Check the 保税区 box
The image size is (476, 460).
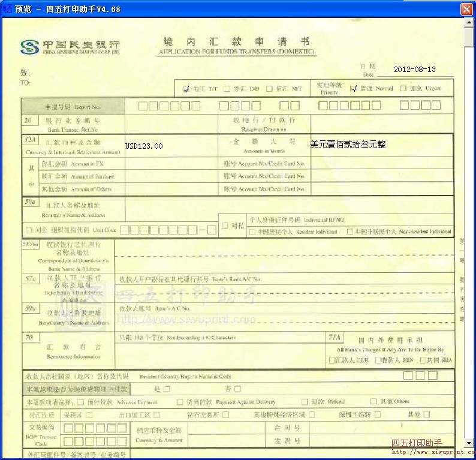click(x=89, y=415)
